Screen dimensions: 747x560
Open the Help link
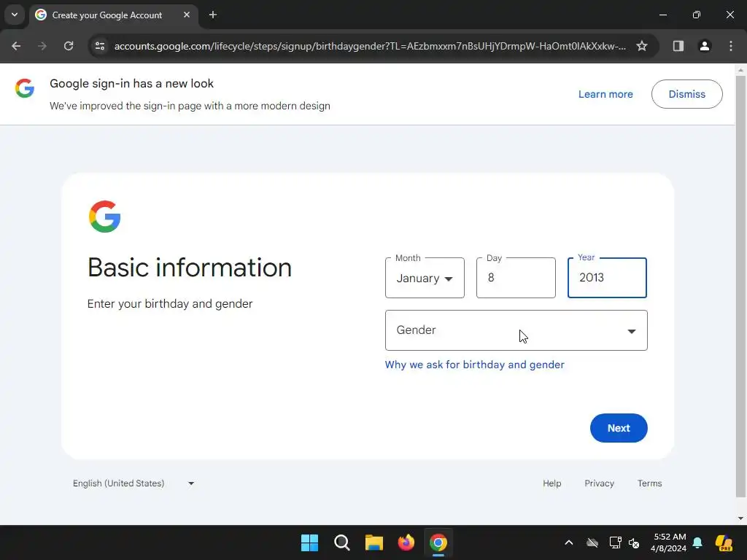(551, 483)
